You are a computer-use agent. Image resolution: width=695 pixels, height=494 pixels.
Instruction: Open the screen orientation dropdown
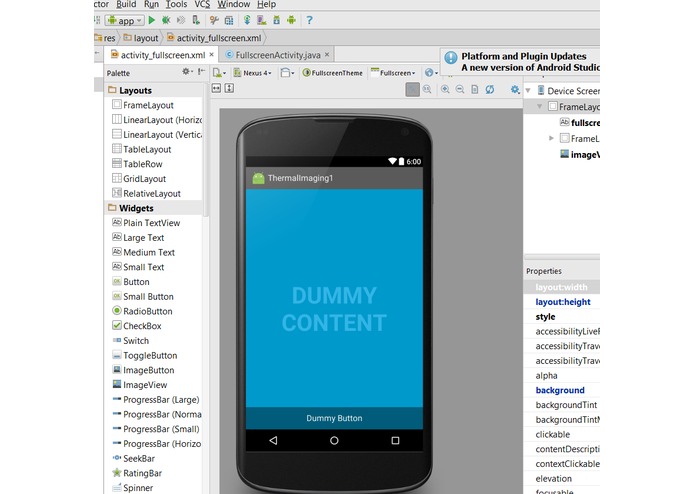[287, 73]
